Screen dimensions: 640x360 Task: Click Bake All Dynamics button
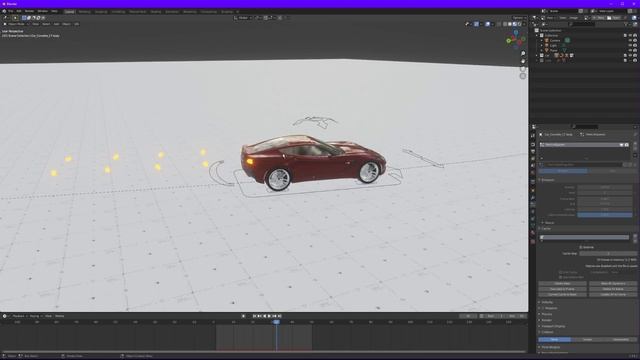[x=613, y=283]
